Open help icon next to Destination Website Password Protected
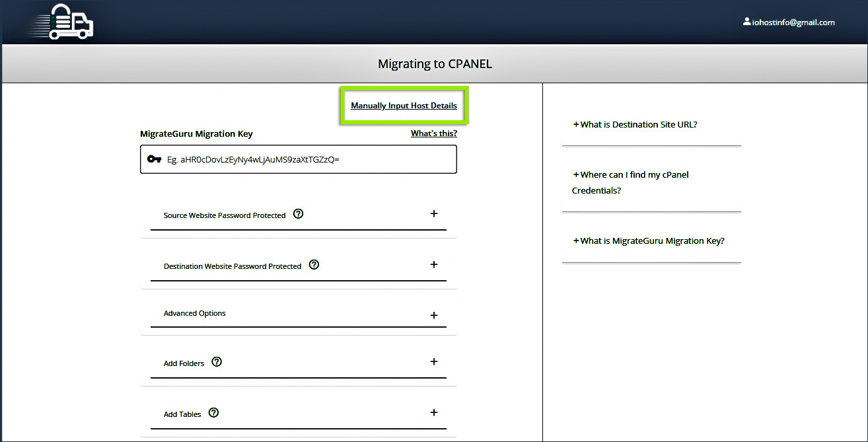This screenshot has height=442, width=868. coord(314,264)
